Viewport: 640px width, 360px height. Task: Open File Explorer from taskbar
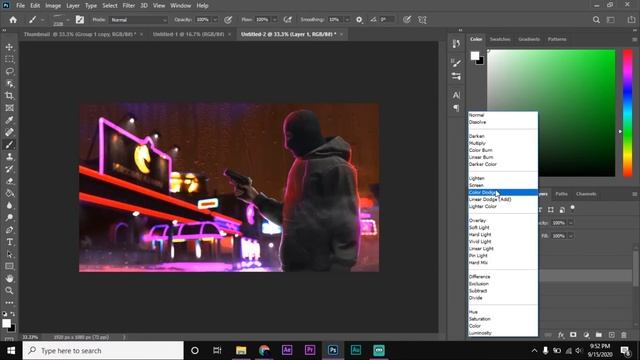[241, 350]
